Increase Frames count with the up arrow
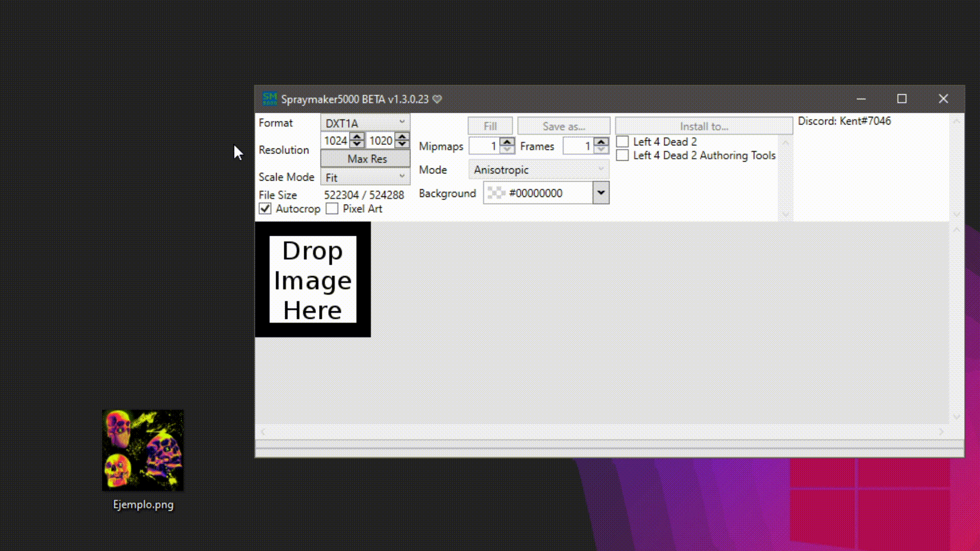 [601, 142]
